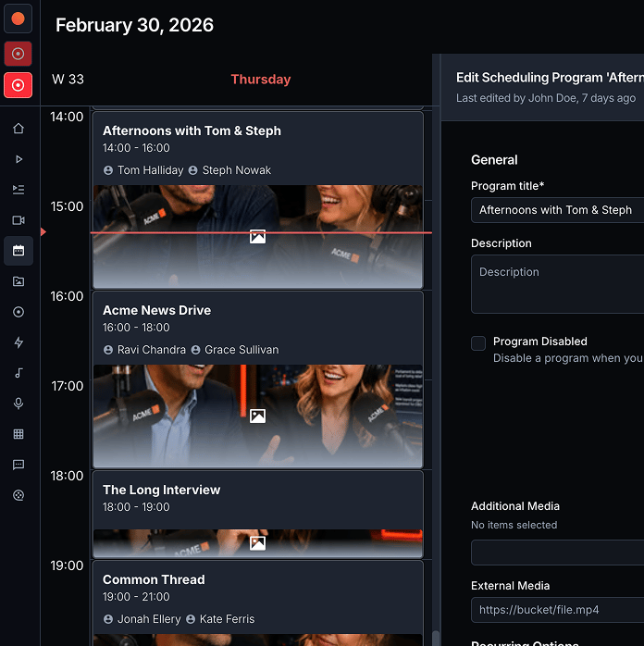The image size is (644, 646).
Task: Click into the Program title field
Action: 558,210
